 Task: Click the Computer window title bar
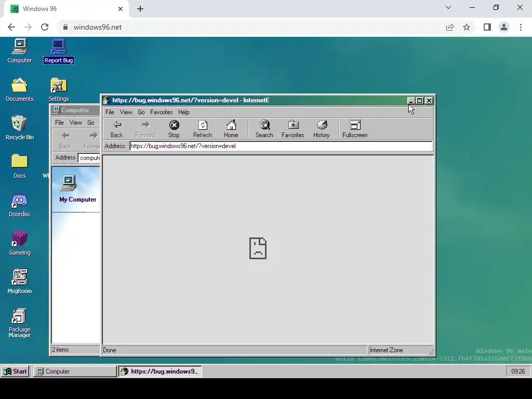point(76,110)
